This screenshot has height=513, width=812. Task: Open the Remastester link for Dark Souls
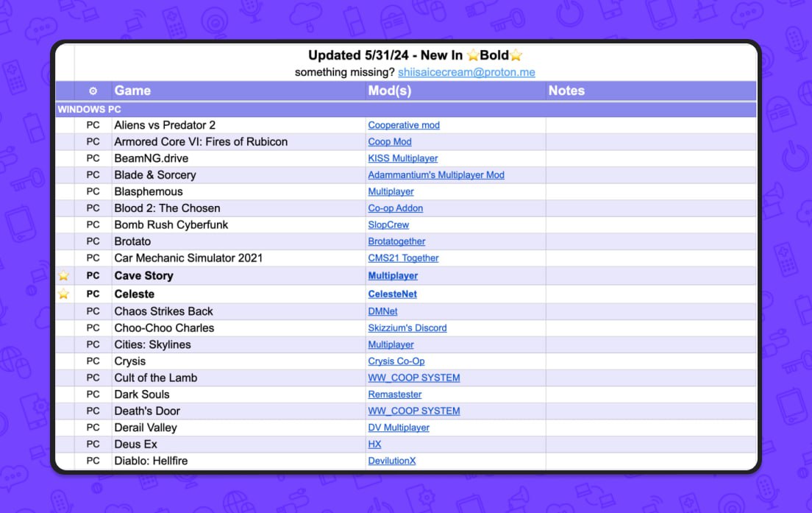[x=395, y=395]
